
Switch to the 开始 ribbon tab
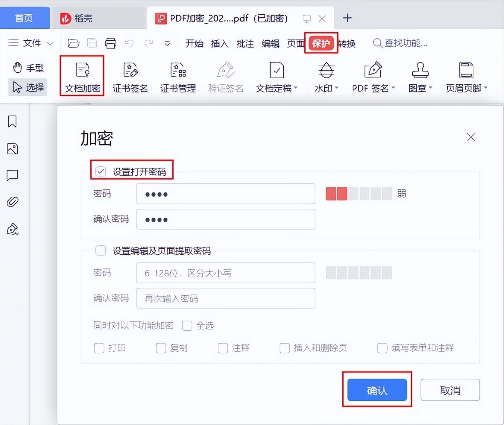[194, 44]
